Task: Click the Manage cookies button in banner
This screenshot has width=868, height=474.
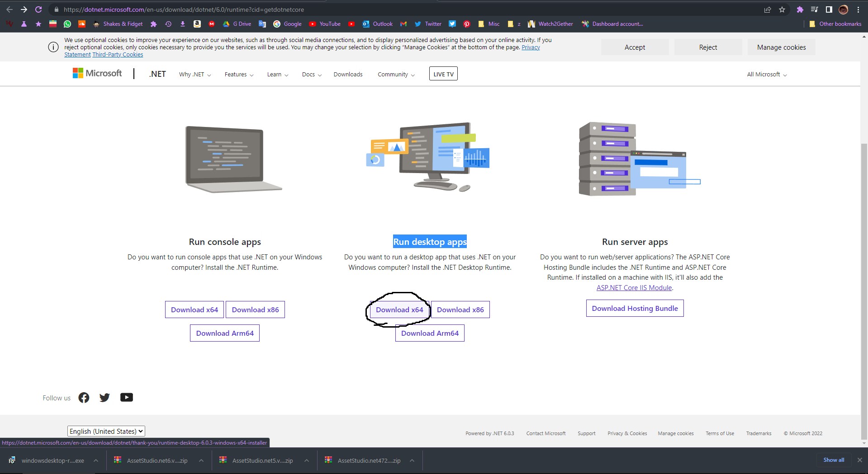Action: 781,47
